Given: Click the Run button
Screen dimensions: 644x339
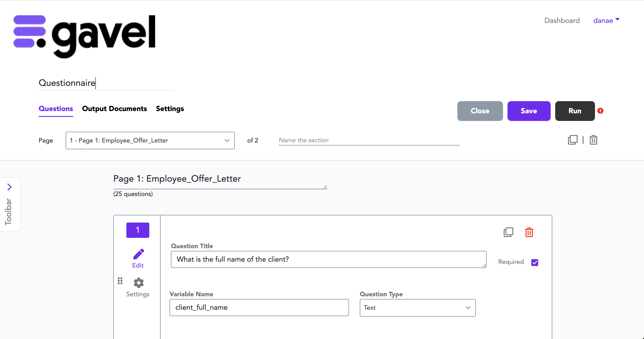Looking at the screenshot, I should (x=575, y=111).
